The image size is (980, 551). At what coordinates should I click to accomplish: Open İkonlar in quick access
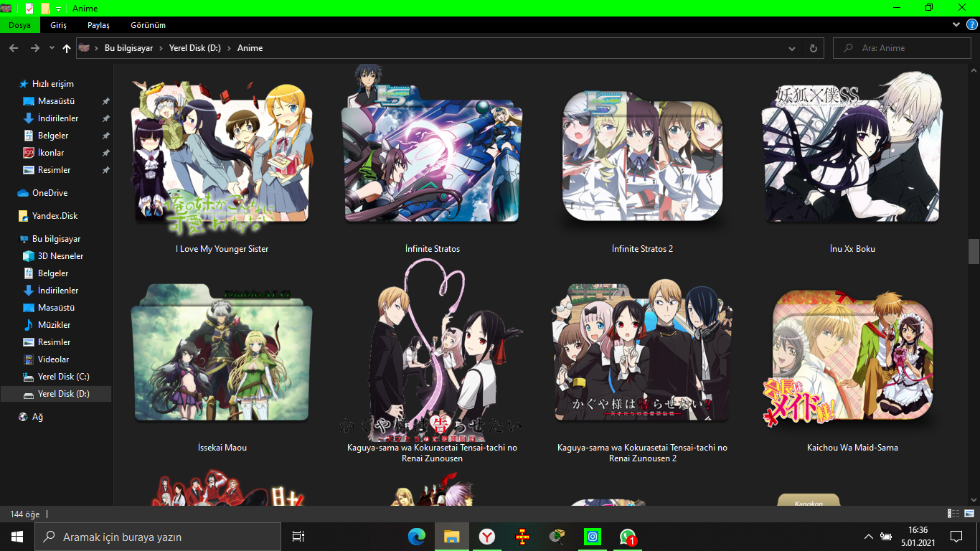click(x=51, y=153)
